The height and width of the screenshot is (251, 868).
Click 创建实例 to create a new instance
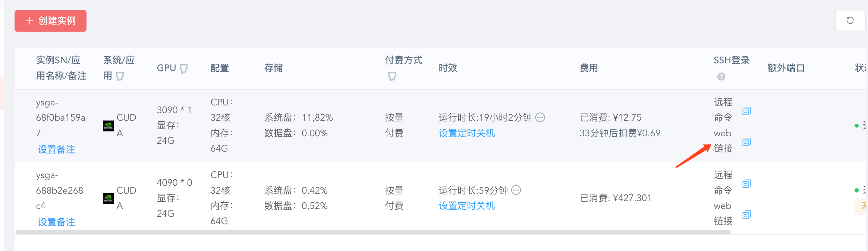click(x=50, y=21)
